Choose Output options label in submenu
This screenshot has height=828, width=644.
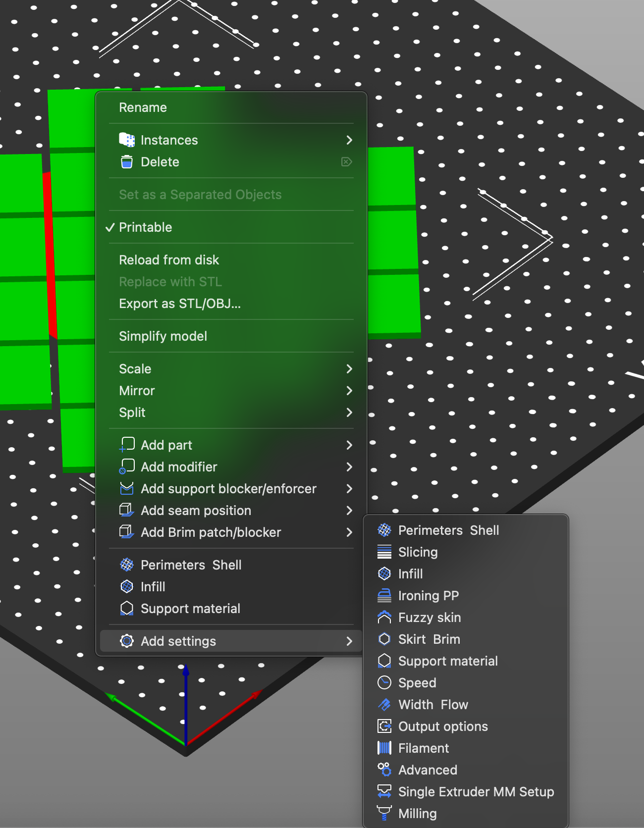click(x=443, y=726)
